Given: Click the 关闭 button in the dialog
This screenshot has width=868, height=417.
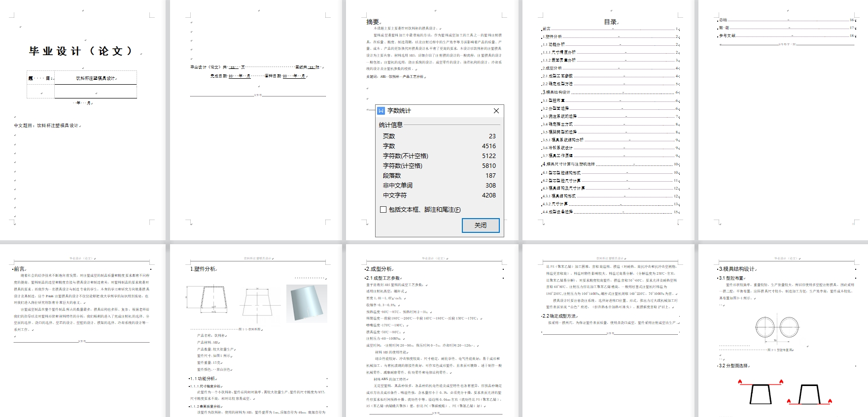Looking at the screenshot, I should pyautogui.click(x=481, y=225).
